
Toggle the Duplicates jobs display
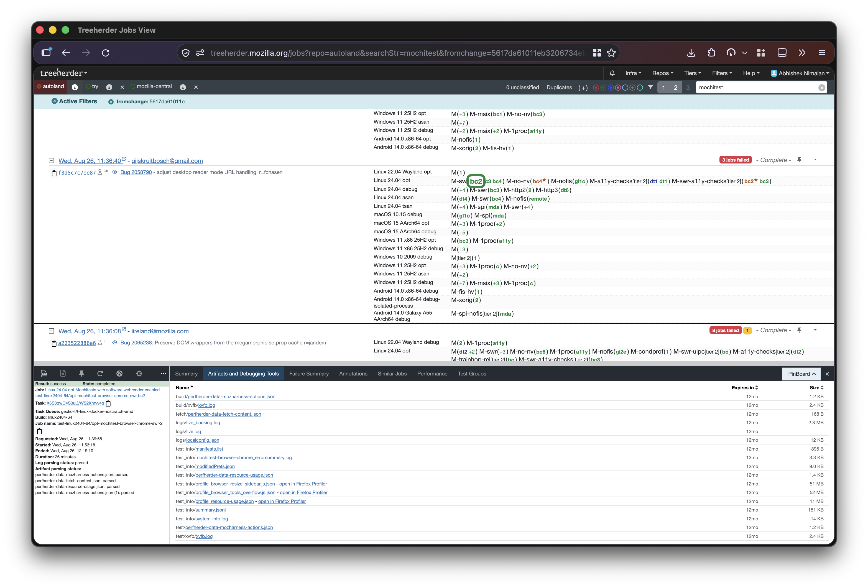559,87
